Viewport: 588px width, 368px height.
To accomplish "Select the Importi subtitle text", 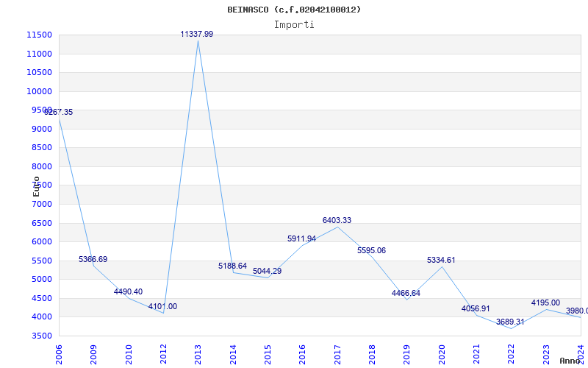I will [x=294, y=25].
